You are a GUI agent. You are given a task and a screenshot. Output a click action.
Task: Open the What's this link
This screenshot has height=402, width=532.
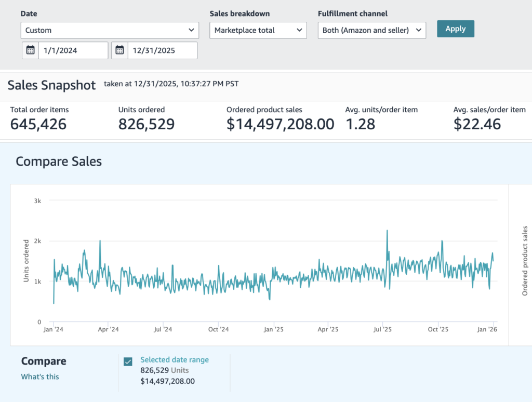point(40,377)
